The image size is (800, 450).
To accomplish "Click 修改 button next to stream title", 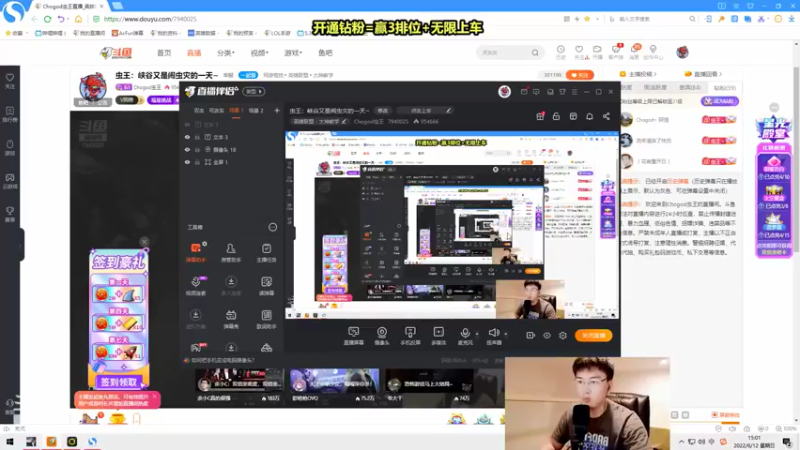I will click(x=382, y=111).
